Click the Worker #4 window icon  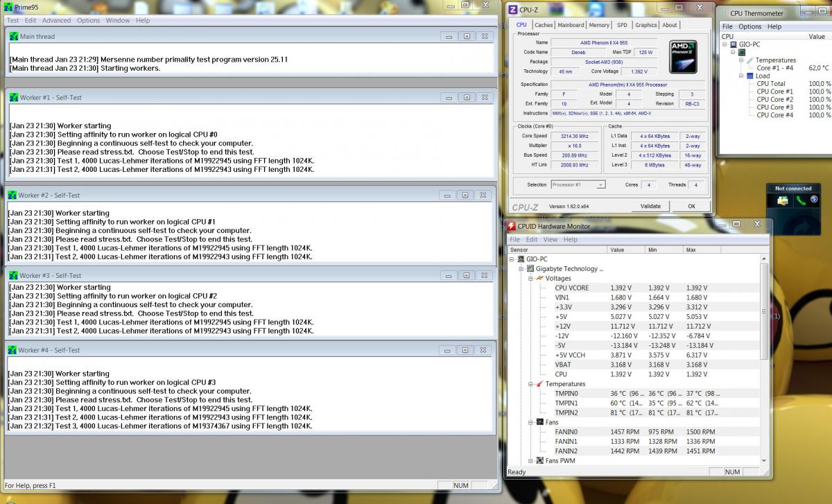click(12, 350)
